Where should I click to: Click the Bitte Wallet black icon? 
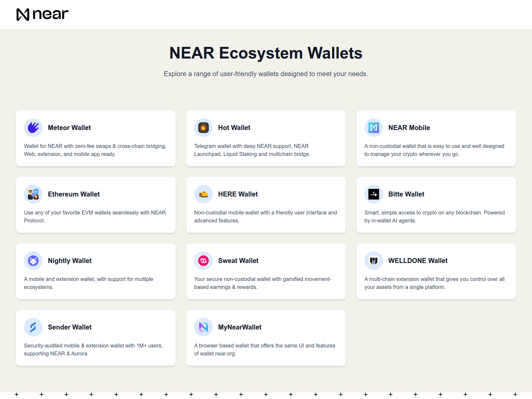[374, 194]
